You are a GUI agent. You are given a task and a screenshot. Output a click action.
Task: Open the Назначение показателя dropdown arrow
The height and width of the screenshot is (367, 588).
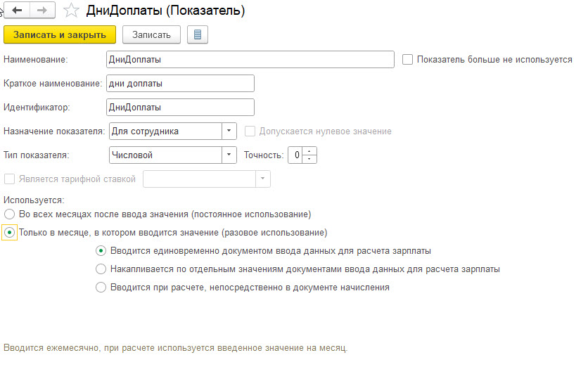[229, 131]
